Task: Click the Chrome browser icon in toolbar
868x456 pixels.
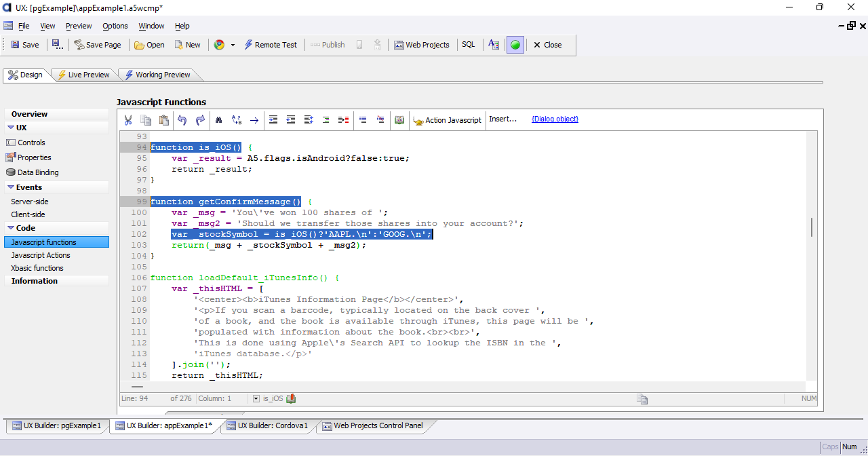Action: 219,45
